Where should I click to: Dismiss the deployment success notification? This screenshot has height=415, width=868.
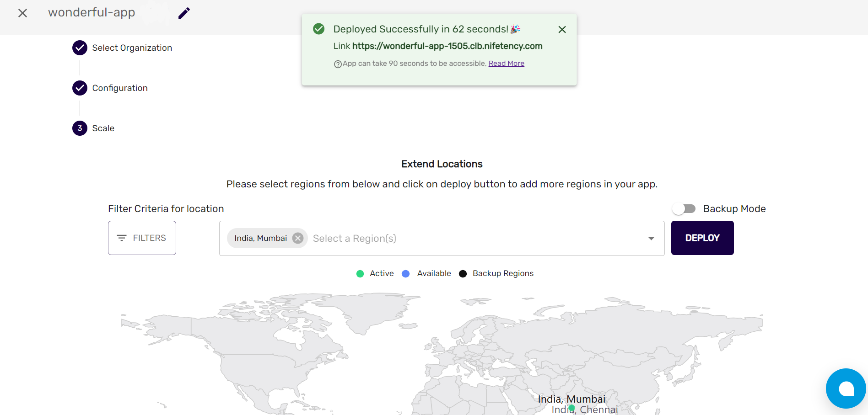pos(561,29)
